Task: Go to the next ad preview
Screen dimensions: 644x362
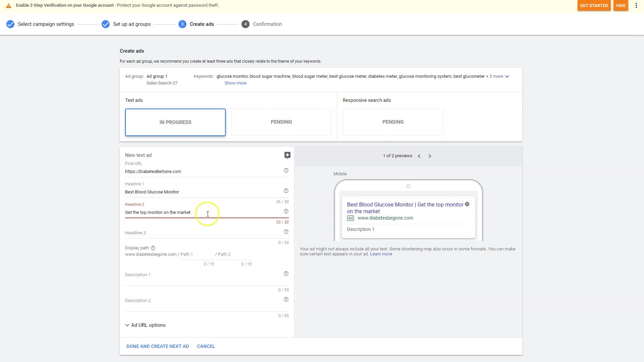Action: pos(430,156)
